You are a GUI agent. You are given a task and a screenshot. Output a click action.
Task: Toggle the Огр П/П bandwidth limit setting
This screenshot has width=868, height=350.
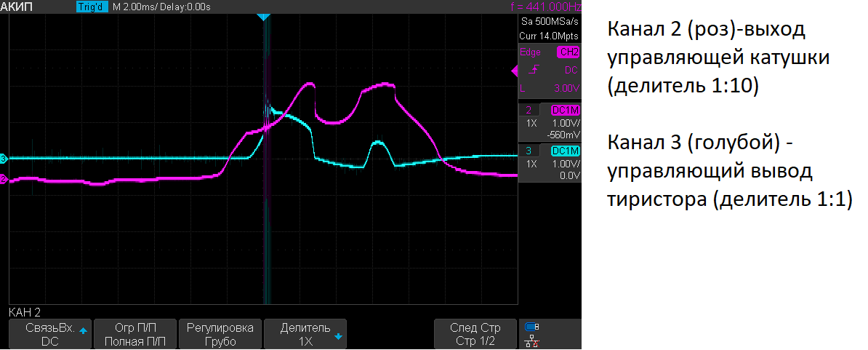click(x=134, y=334)
